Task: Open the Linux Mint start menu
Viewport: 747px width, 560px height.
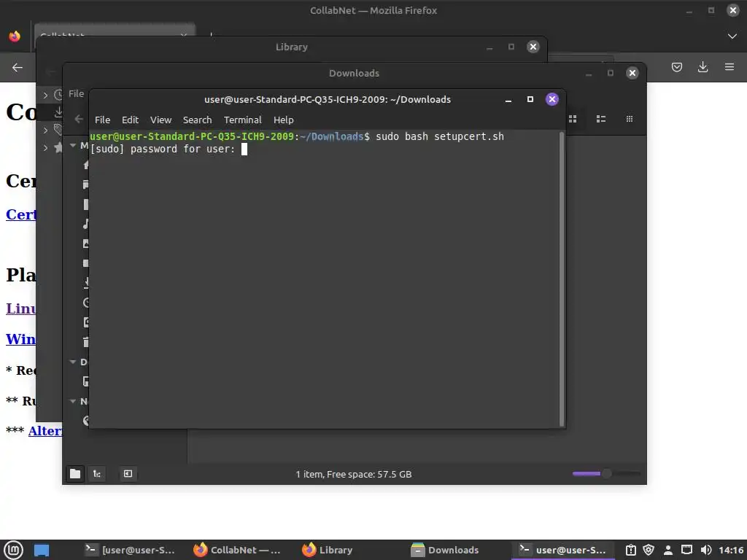Action: [x=13, y=550]
